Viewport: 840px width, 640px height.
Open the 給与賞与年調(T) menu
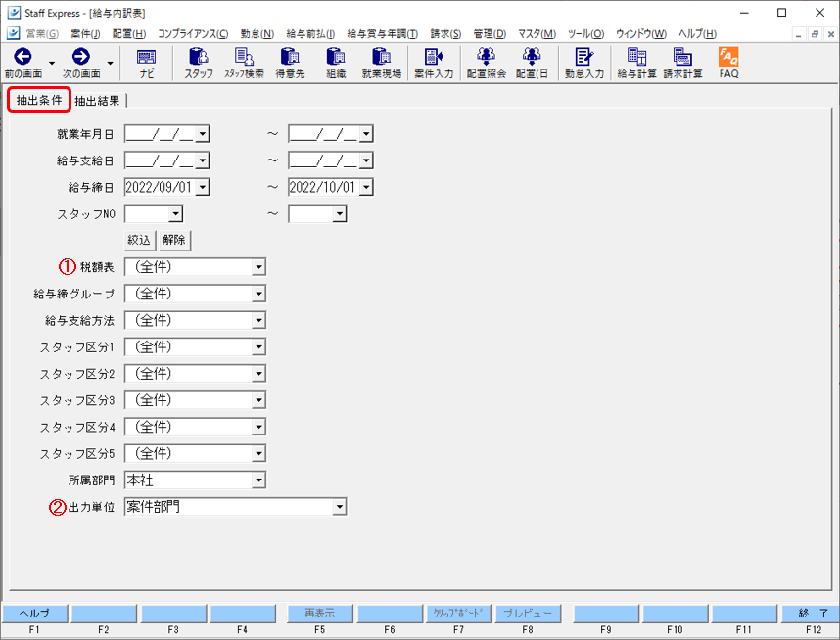(383, 33)
